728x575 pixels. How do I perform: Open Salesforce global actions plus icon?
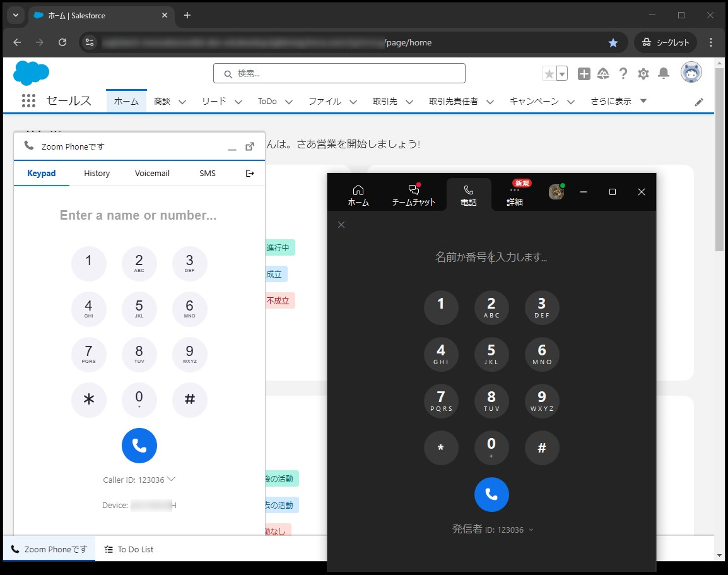584,73
